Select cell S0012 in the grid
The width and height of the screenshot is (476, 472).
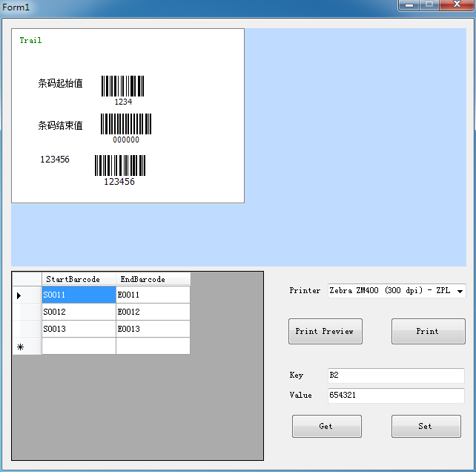pyautogui.click(x=79, y=312)
